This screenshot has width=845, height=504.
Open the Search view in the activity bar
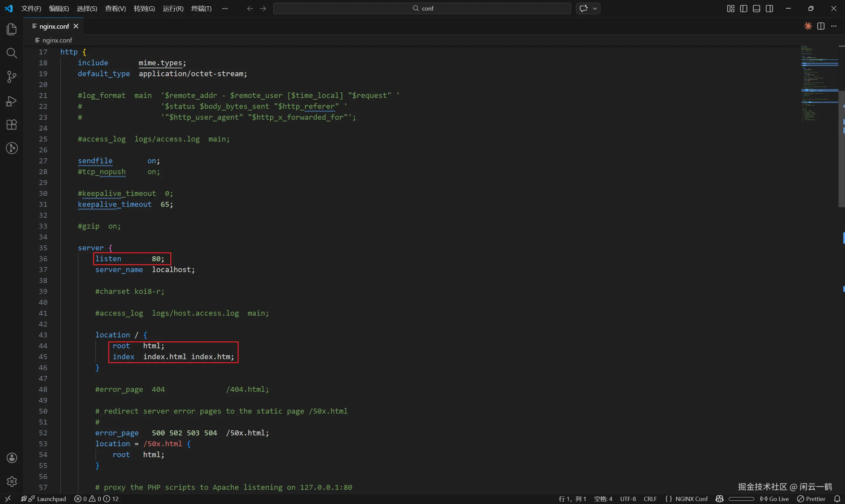point(12,53)
